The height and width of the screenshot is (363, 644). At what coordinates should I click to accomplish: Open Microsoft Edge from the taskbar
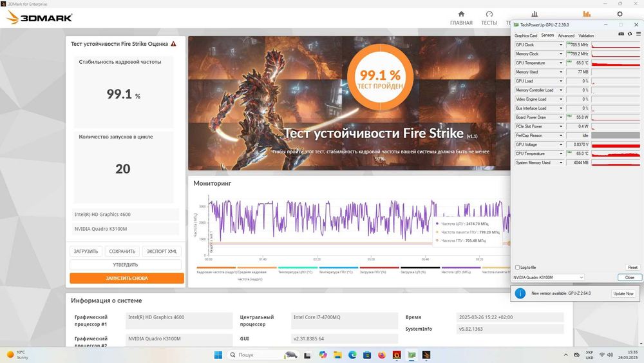coord(352,355)
